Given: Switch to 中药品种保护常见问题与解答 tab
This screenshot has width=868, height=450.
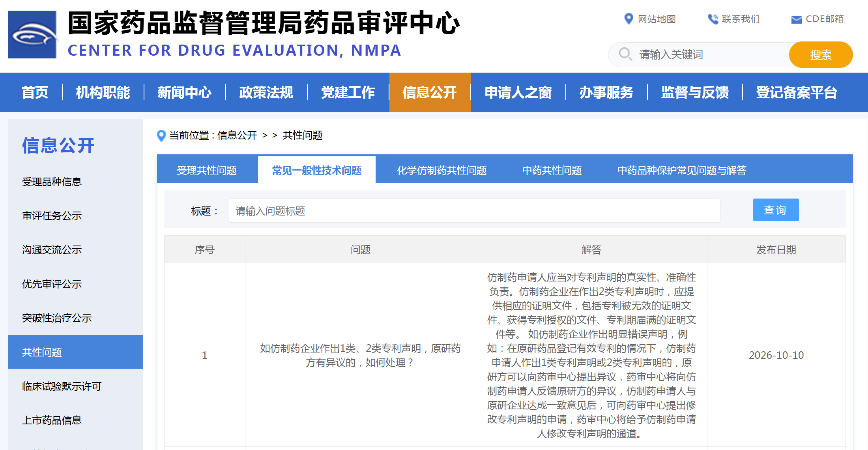Looking at the screenshot, I should [x=682, y=170].
